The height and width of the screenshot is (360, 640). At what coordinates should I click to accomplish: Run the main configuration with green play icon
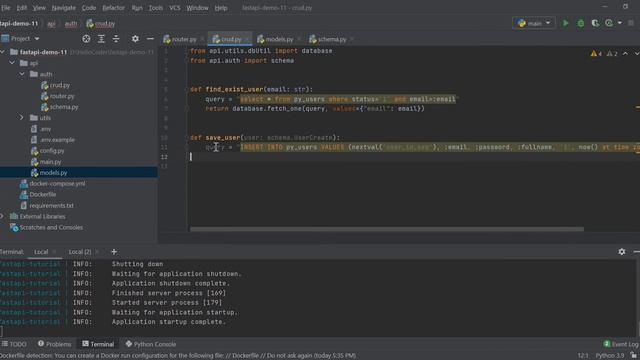(x=566, y=23)
